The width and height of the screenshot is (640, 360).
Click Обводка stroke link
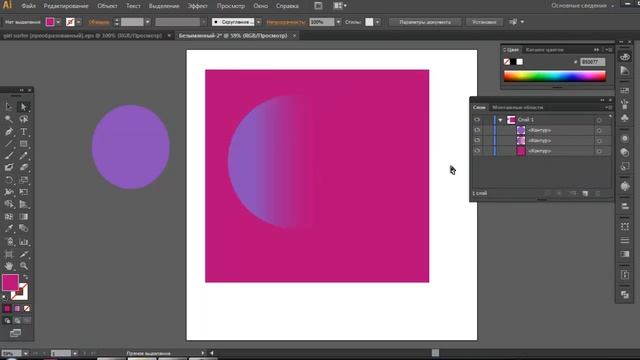[x=99, y=22]
